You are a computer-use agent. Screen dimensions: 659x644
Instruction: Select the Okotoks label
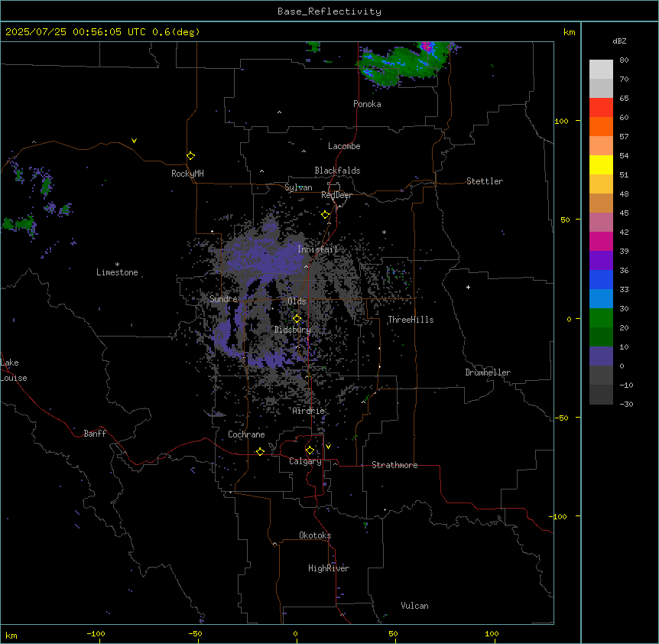(315, 535)
